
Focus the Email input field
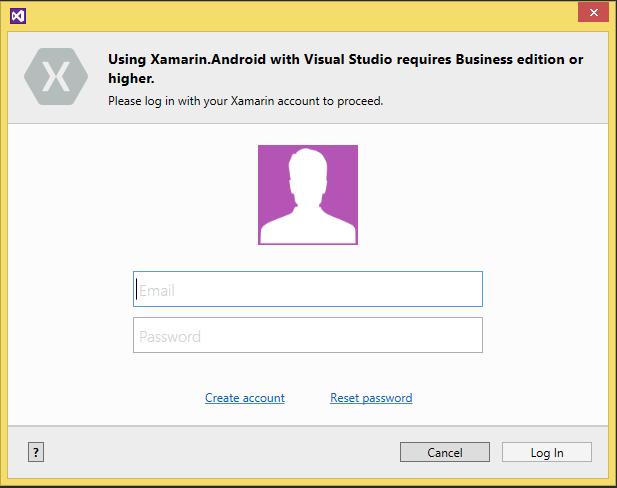tap(308, 289)
